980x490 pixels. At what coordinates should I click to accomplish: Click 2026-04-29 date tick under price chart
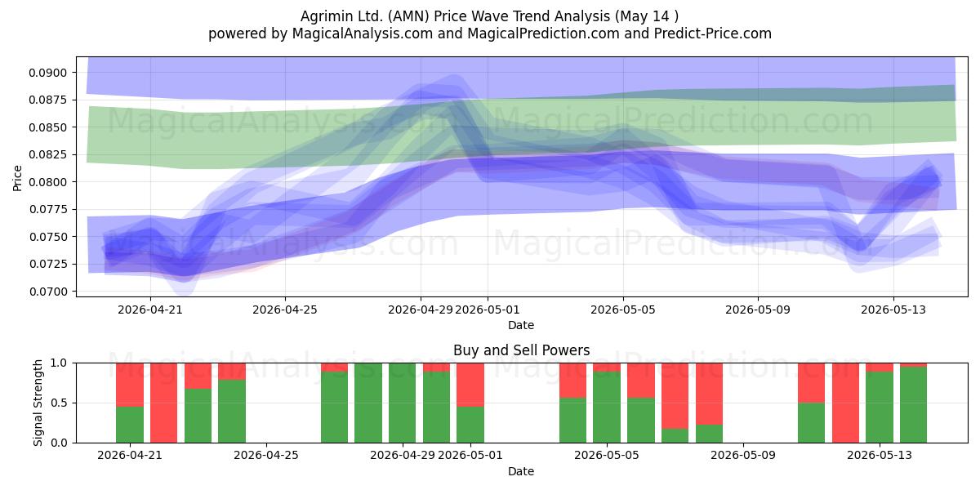420,310
